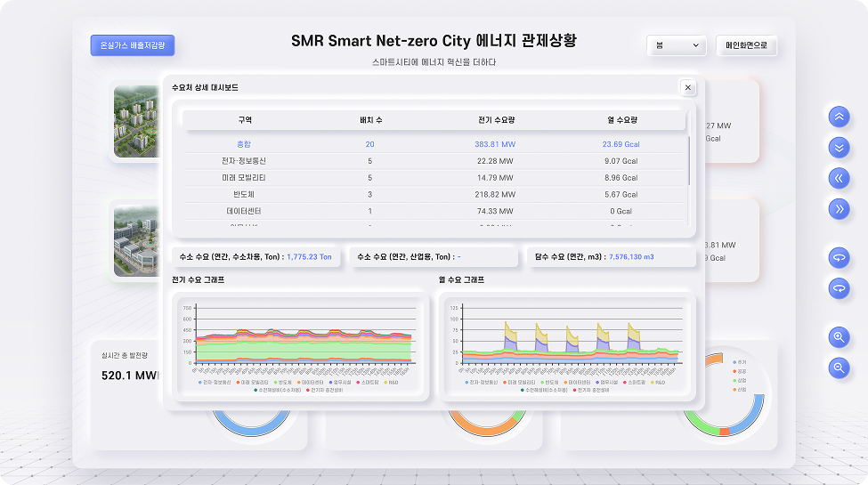Close the 수요처 상세 대시보드 dialog
The height and width of the screenshot is (485, 868).
[687, 87]
